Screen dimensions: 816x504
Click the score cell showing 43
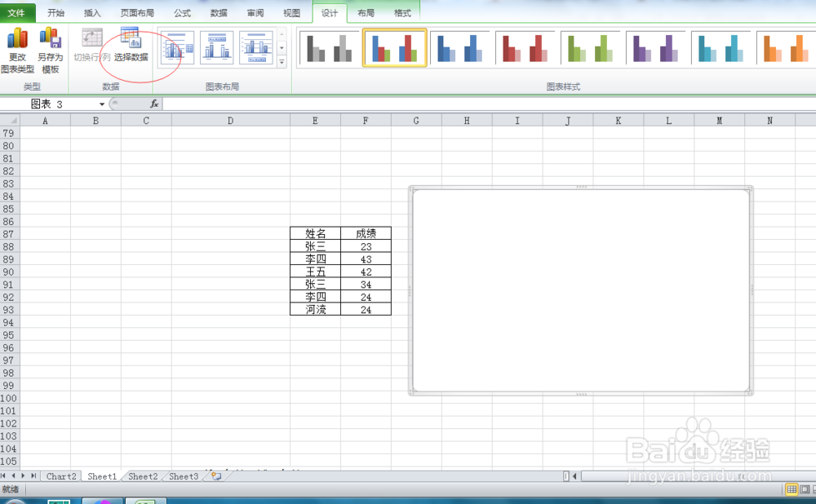(366, 259)
